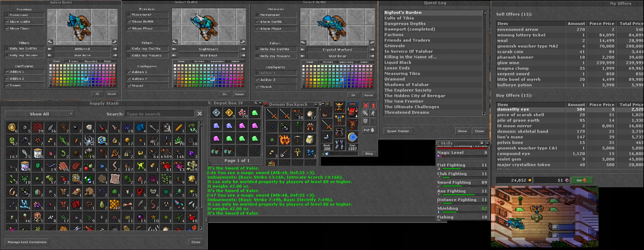This screenshot has width=644, height=250.
Task: Enable the red crossed-swords offensive fight mode
Action: coord(365,105)
